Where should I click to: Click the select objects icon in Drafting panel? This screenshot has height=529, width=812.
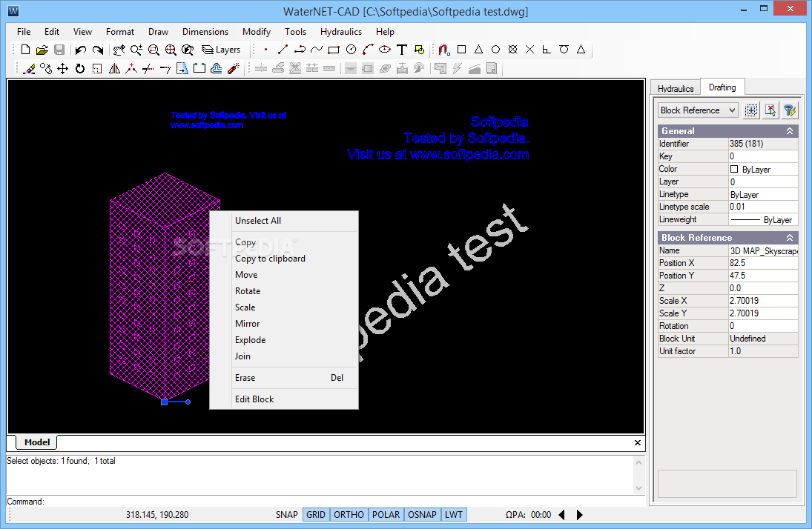(751, 110)
